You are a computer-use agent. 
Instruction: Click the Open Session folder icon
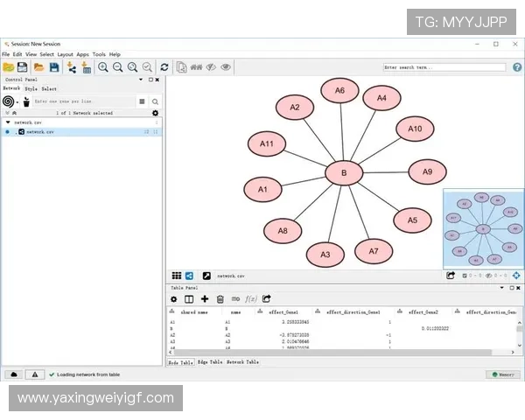click(9, 67)
